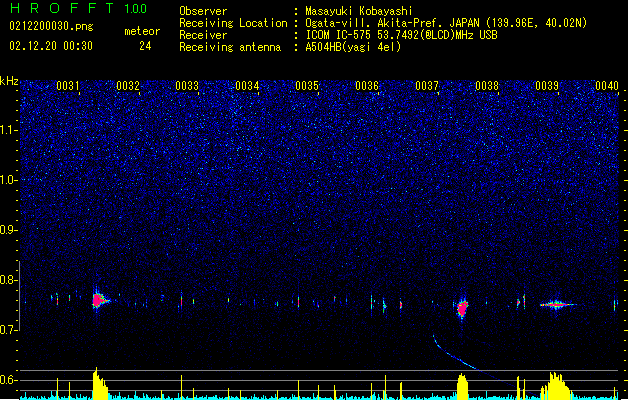The height and width of the screenshot is (400, 629).
Task: Click the kHz axis unit label
Action: coord(9,81)
